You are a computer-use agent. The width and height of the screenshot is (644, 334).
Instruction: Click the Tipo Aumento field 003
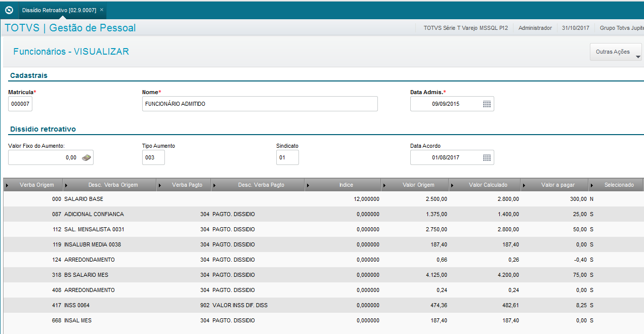153,157
